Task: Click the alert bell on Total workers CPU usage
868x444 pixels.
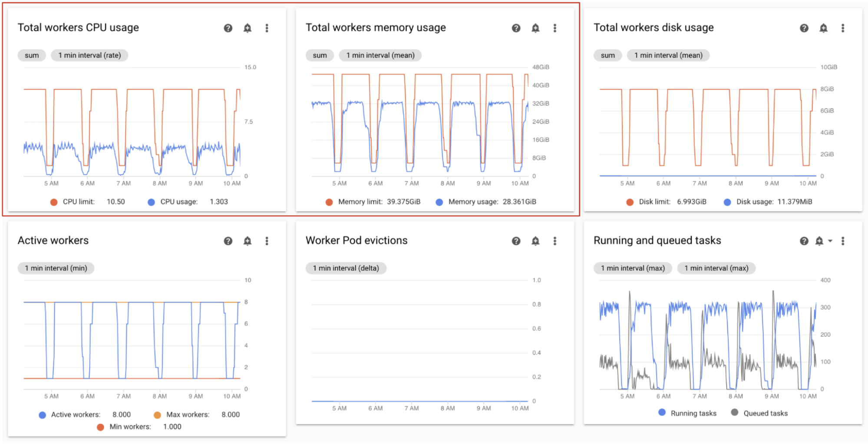Action: 248,28
